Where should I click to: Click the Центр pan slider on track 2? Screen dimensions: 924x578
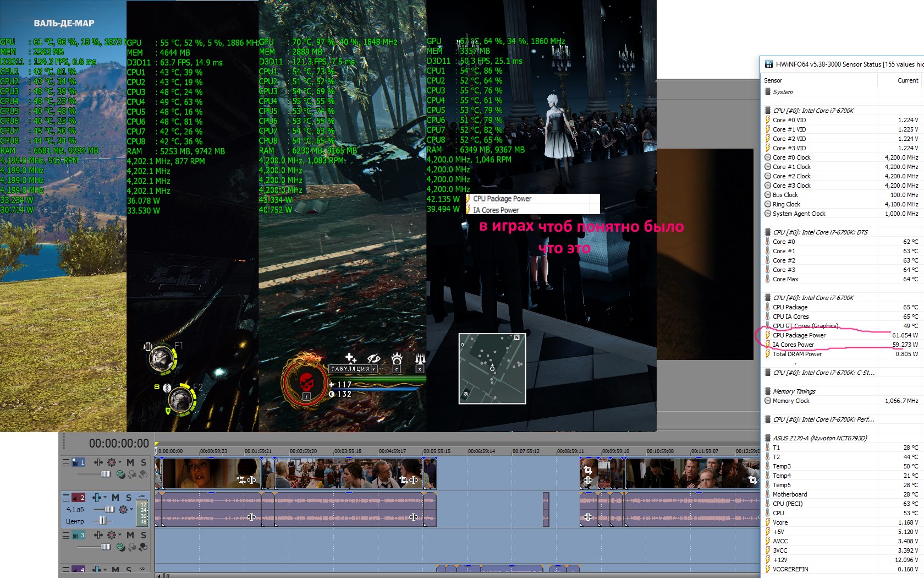[x=102, y=521]
